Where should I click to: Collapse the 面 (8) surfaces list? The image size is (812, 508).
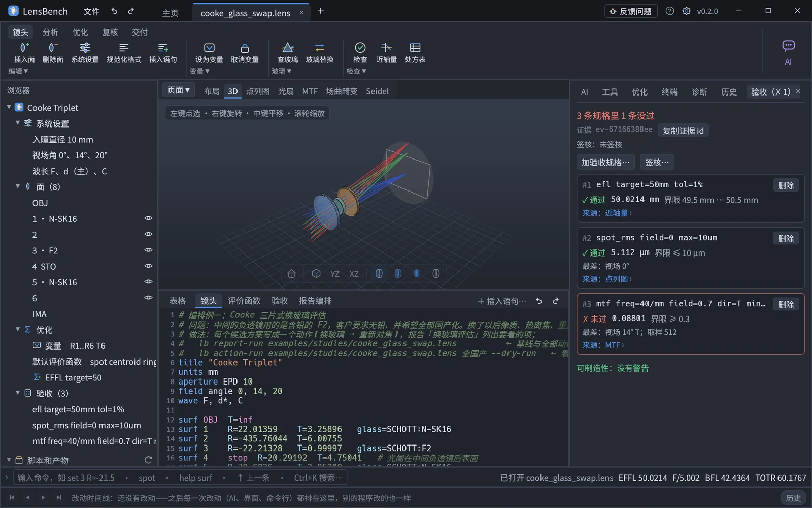[x=18, y=186]
